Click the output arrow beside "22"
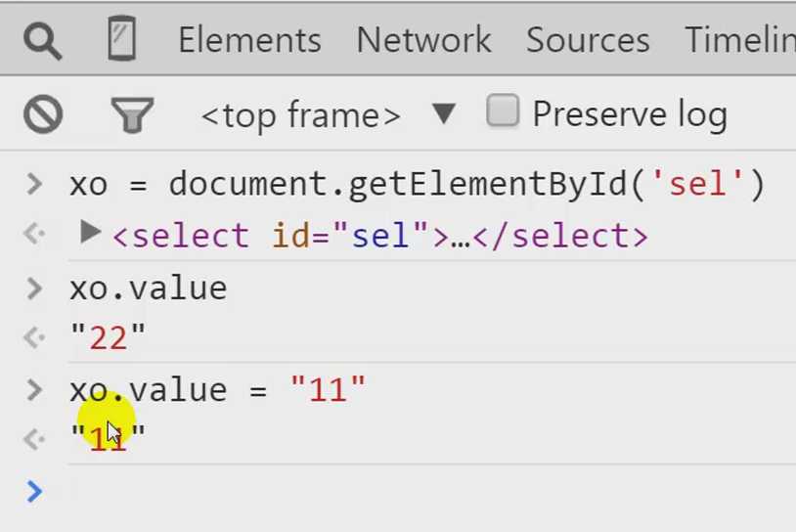 [x=34, y=337]
